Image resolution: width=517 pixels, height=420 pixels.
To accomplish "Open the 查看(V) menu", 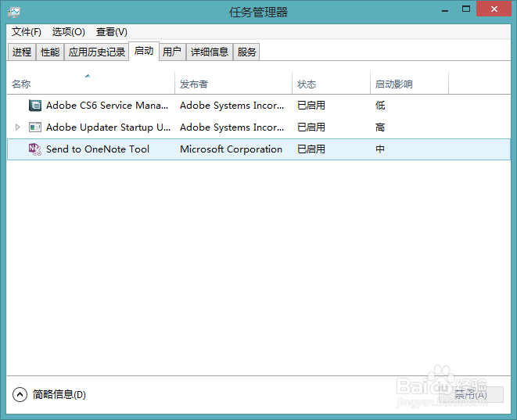I will (111, 32).
